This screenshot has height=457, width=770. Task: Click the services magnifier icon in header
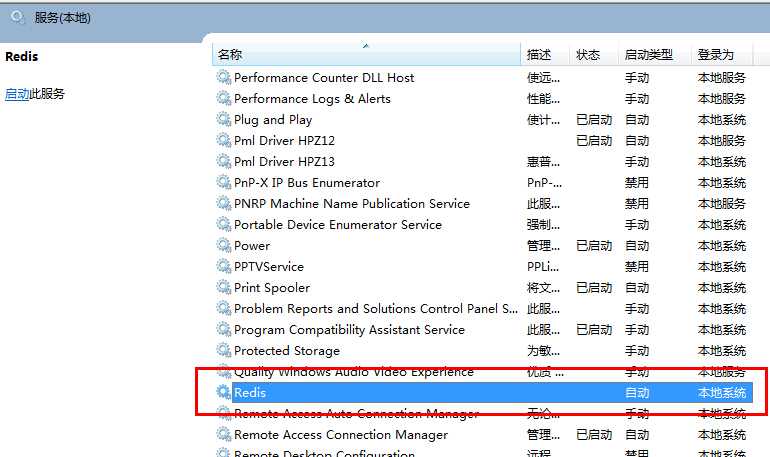[x=18, y=18]
